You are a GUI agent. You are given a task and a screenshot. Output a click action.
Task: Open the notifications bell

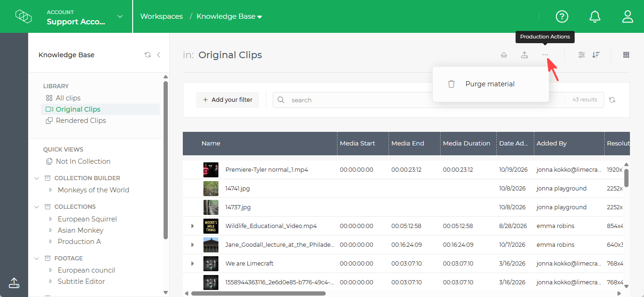(x=595, y=16)
